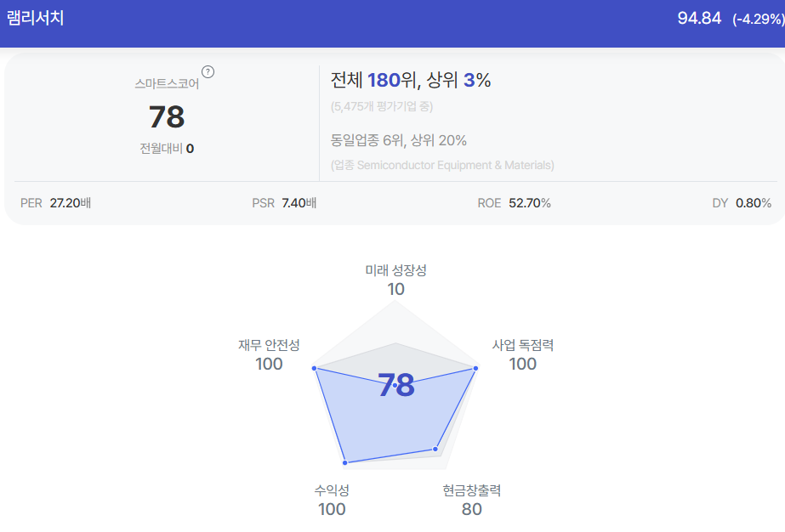Click the 사업 독점력 radar point
Screen dimensions: 785x532
point(475,368)
